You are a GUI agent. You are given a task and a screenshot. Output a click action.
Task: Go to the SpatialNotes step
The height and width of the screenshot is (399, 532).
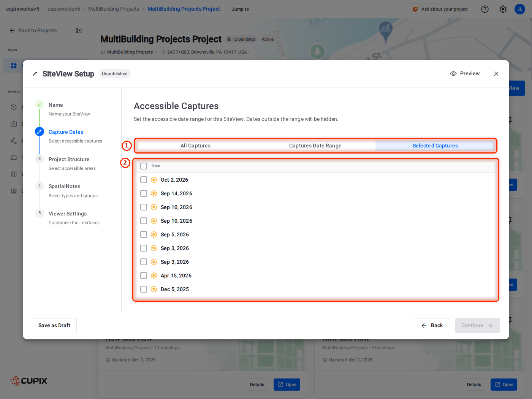point(65,186)
